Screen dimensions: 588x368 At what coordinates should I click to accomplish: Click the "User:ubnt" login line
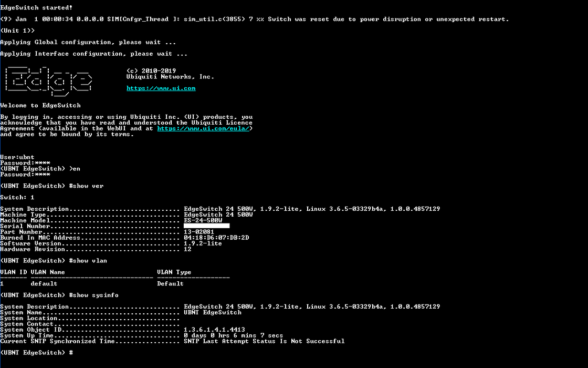point(17,157)
